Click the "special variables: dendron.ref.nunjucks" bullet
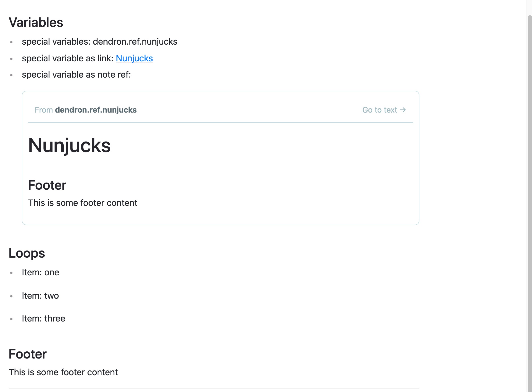532x392 pixels. point(100,42)
